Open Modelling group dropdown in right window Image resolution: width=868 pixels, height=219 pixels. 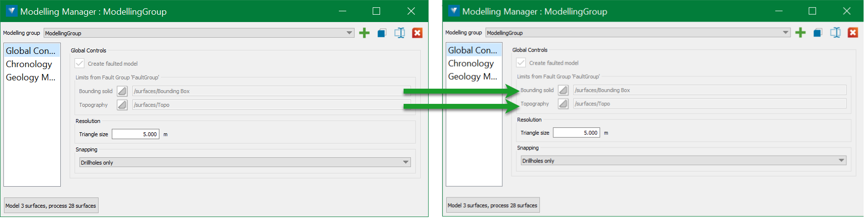[786, 33]
